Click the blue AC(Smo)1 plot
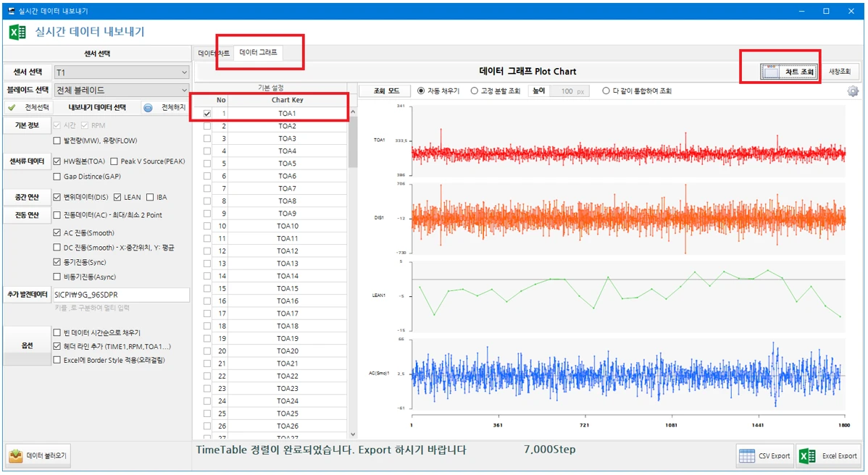This screenshot has height=475, width=868. point(628,374)
